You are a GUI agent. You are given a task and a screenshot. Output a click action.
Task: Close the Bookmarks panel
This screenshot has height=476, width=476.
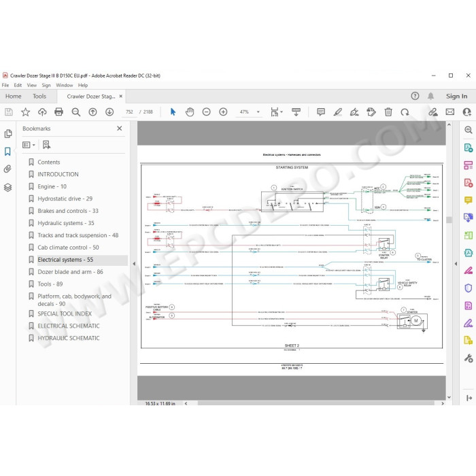(x=120, y=129)
